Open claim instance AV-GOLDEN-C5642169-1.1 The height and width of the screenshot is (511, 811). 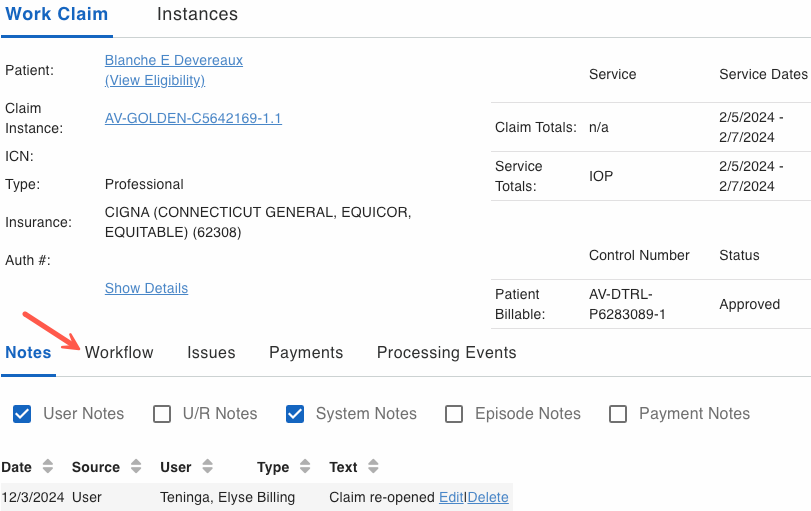click(x=193, y=118)
